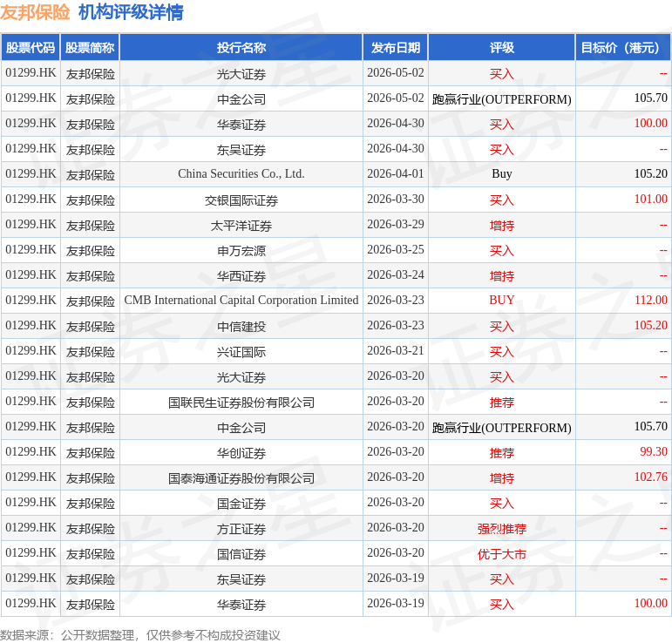
Task: Click the 评级 column header
Action: point(502,48)
